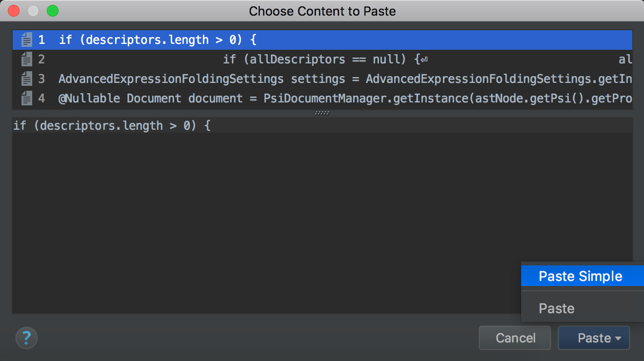Click the 'Choose Content to Paste' title bar
Screen dimensions: 644x361
click(322, 11)
